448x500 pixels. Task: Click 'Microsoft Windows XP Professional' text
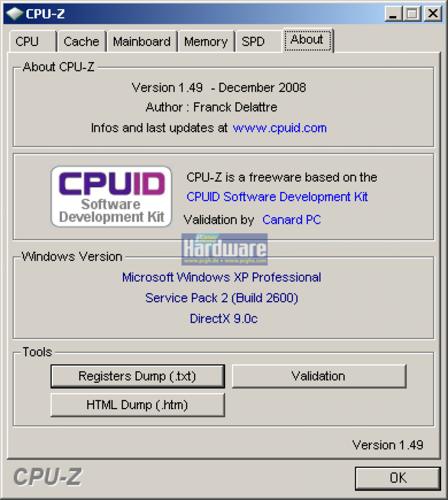tap(222, 277)
